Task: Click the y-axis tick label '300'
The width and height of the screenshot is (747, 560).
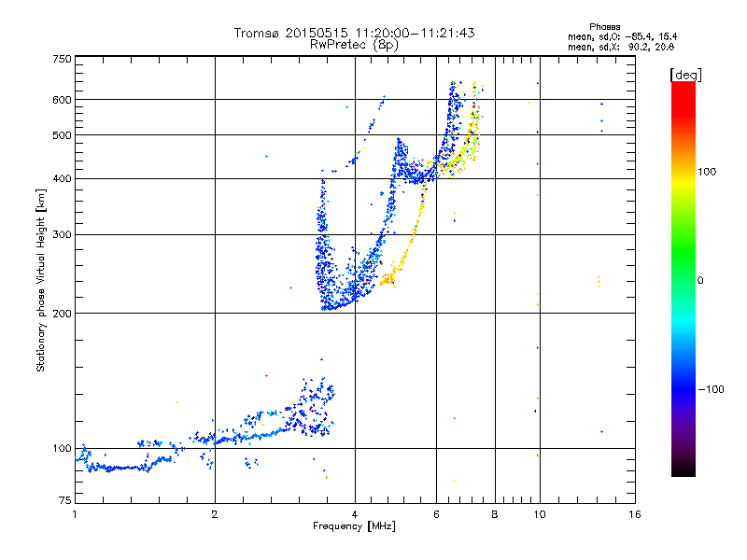Action: [62, 235]
